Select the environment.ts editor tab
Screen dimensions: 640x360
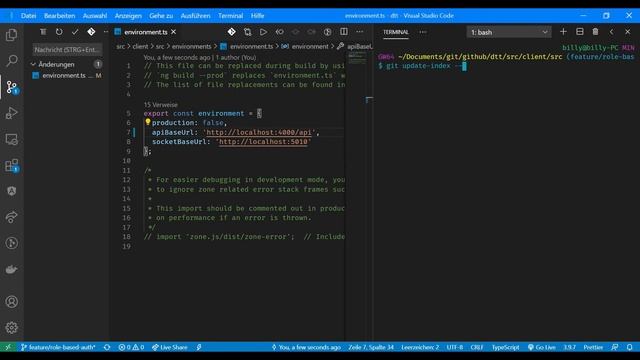[x=145, y=32]
